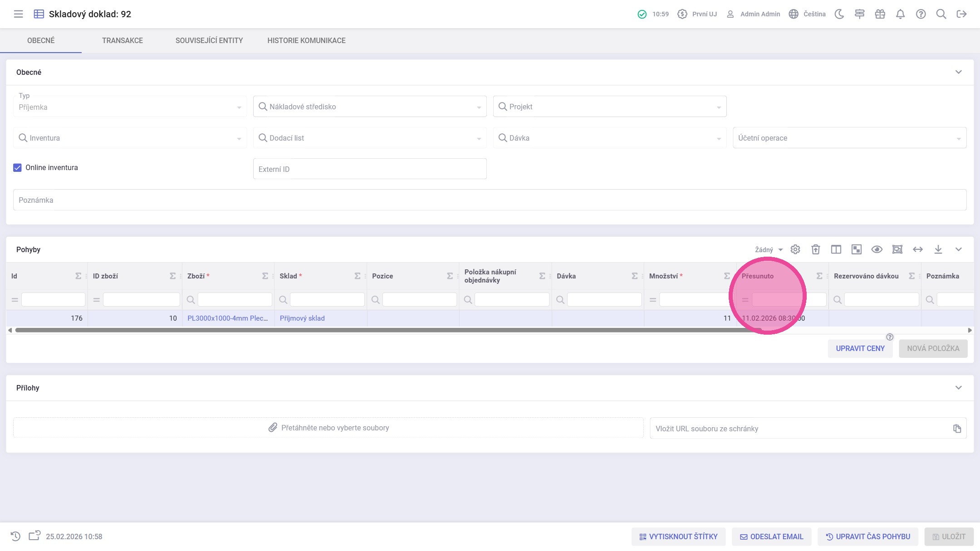Collapse the Obecné section chevron
This screenshot has height=551, width=980.
pos(958,72)
